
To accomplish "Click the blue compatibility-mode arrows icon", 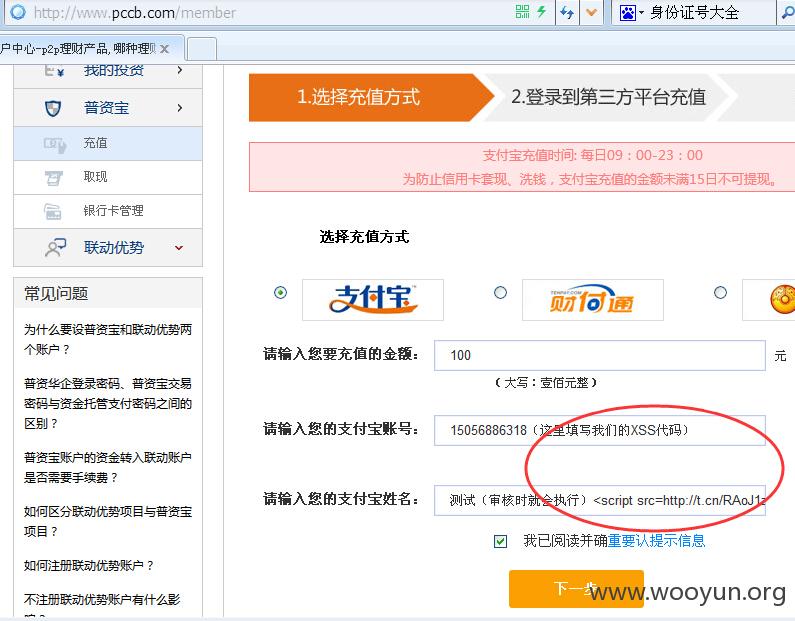I will [x=567, y=12].
